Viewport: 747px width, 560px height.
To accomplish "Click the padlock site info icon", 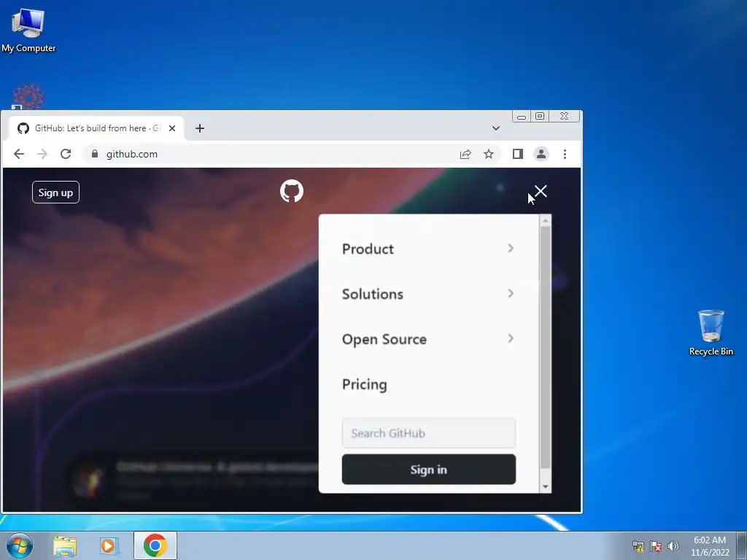I will click(x=94, y=154).
